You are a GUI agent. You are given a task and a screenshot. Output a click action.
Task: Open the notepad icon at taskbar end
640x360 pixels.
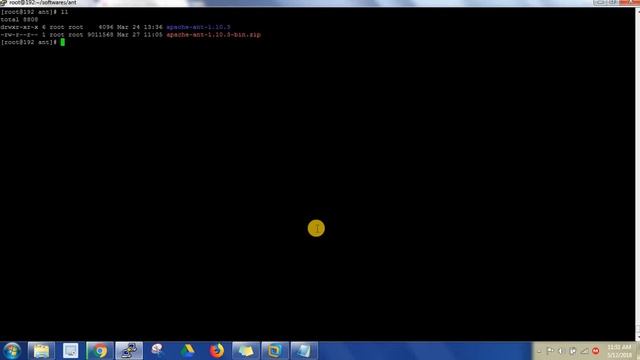click(x=304, y=351)
